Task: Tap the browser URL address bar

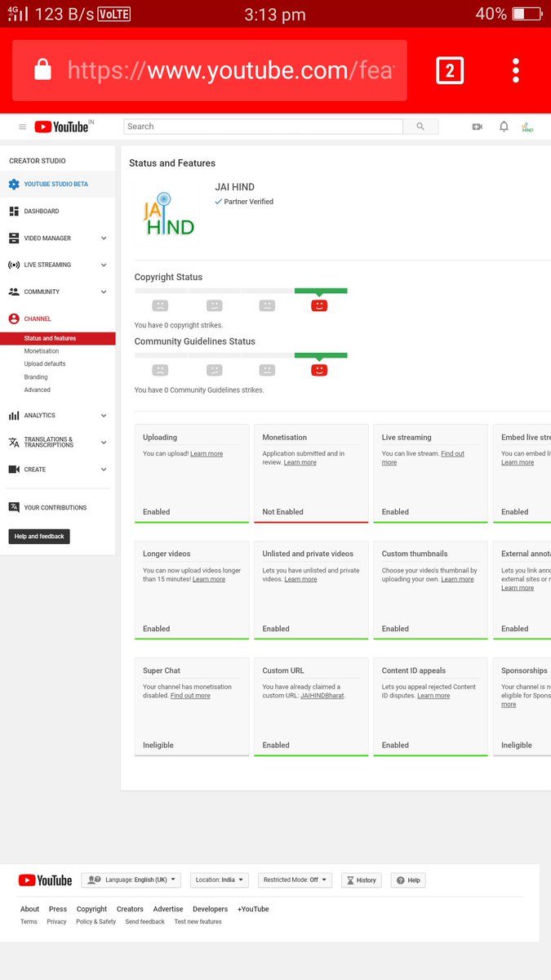Action: pyautogui.click(x=210, y=70)
